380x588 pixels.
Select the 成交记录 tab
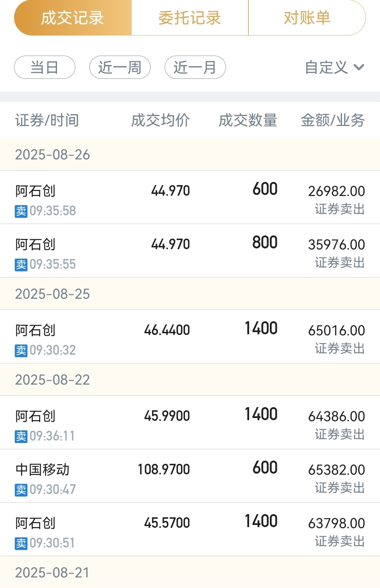pos(73,18)
